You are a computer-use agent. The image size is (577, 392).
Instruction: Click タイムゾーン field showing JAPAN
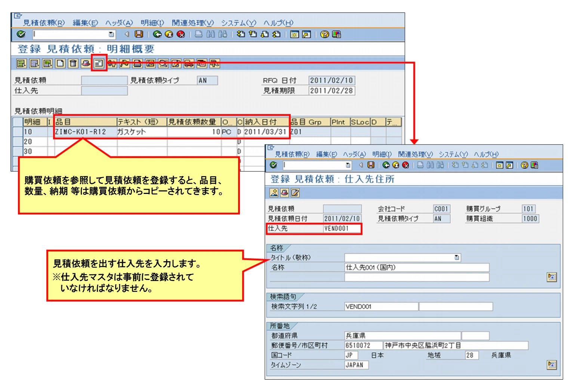coord(357,365)
